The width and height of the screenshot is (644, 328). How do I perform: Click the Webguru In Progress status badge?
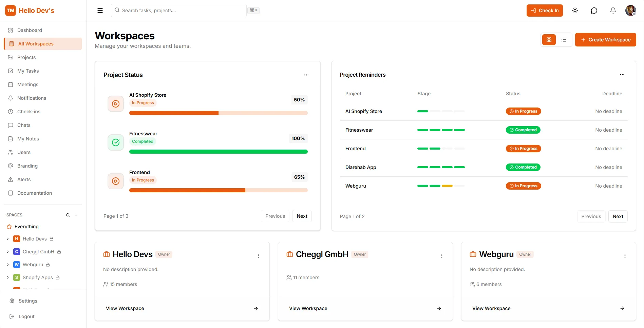(523, 186)
